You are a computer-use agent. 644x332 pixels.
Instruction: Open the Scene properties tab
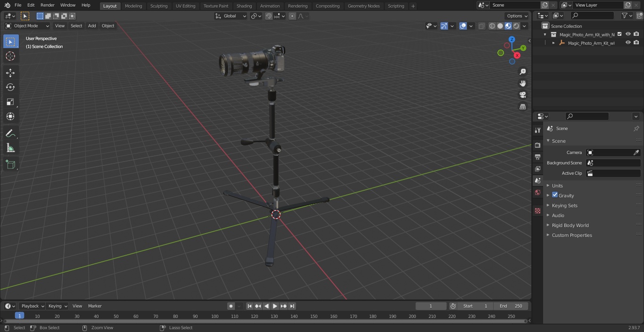pyautogui.click(x=537, y=180)
